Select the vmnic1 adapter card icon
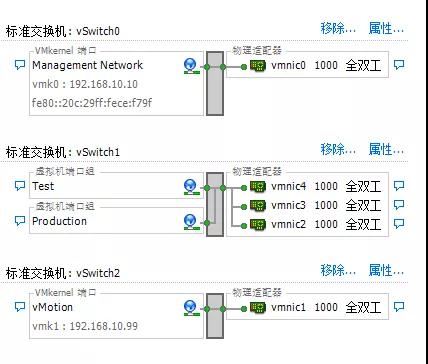Screen dimensions: 428x364 (x=258, y=307)
